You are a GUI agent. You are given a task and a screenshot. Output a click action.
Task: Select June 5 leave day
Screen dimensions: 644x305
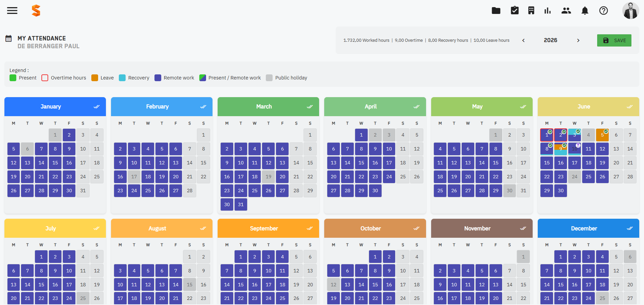602,135
